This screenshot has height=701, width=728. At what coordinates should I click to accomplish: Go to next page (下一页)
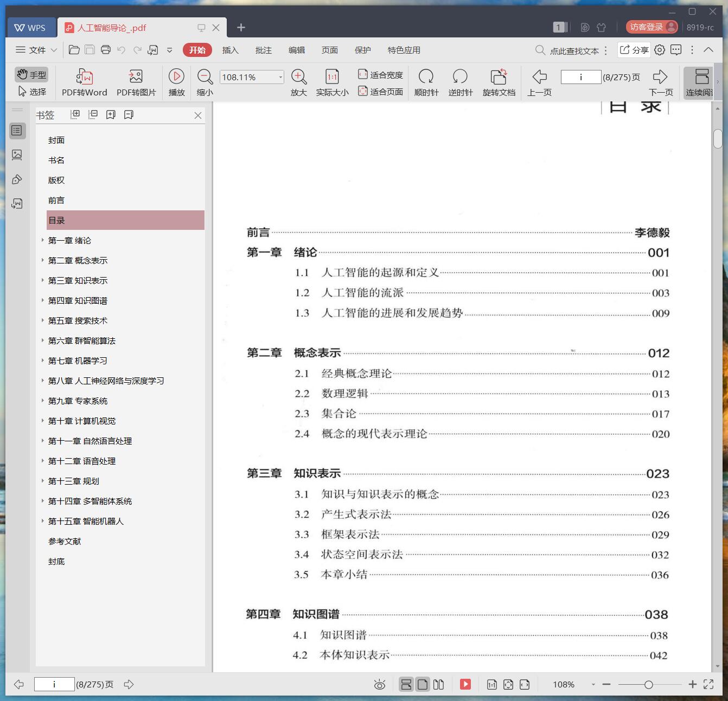point(660,82)
